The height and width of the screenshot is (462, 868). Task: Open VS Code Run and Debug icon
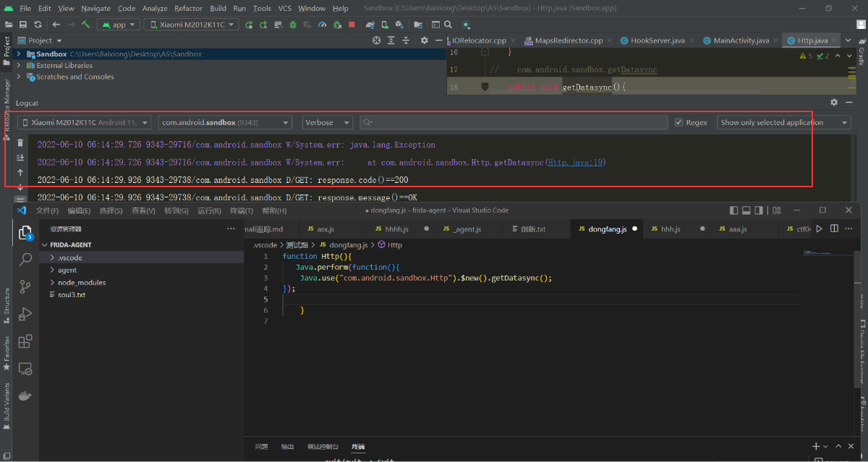pos(25,314)
